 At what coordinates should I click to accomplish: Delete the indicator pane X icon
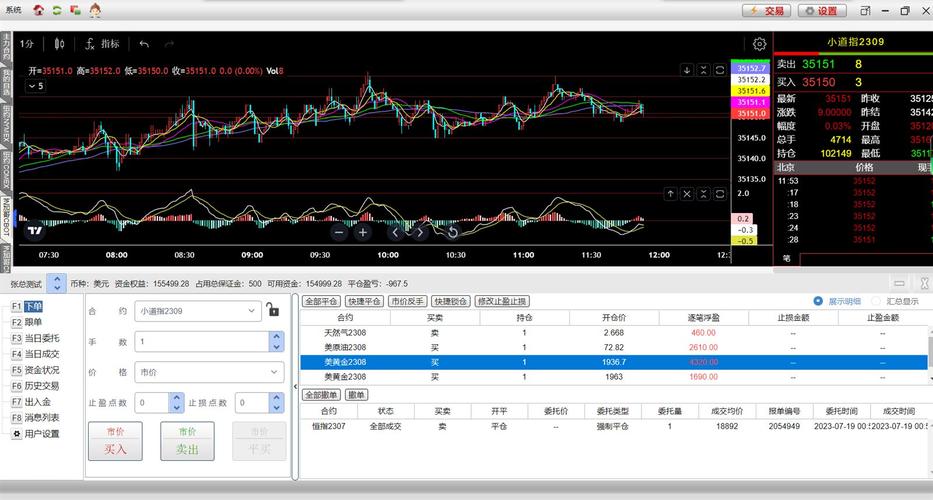point(687,193)
